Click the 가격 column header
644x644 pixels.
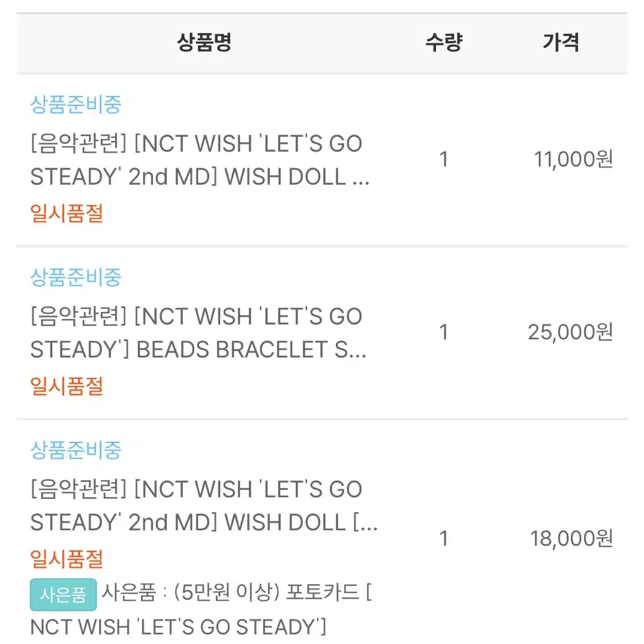tap(561, 43)
